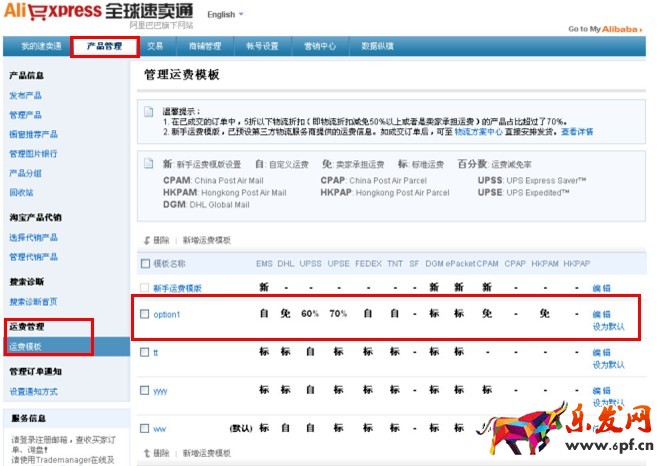Open 管理图片银行 in sidebar
Viewport: 664px width, 466px height.
(33, 154)
